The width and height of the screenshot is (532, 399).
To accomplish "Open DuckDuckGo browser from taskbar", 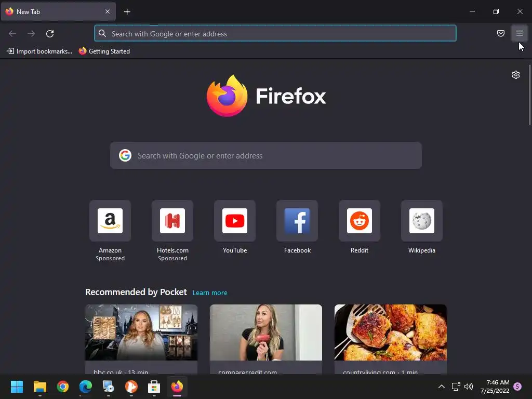I will (131, 387).
